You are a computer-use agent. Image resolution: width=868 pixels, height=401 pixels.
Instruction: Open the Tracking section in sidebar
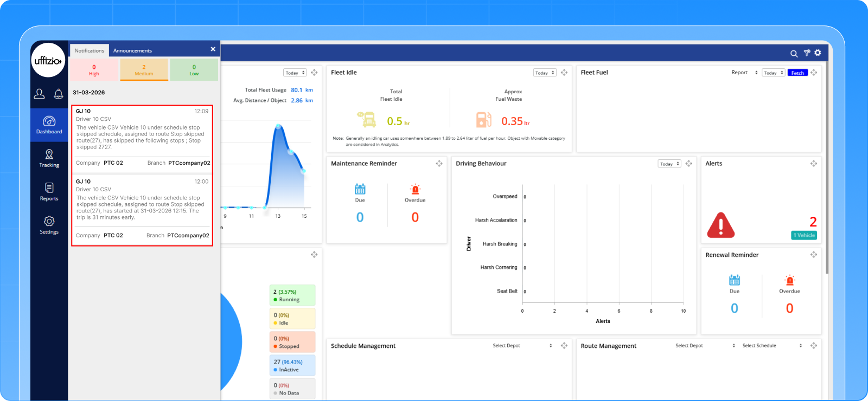point(49,158)
